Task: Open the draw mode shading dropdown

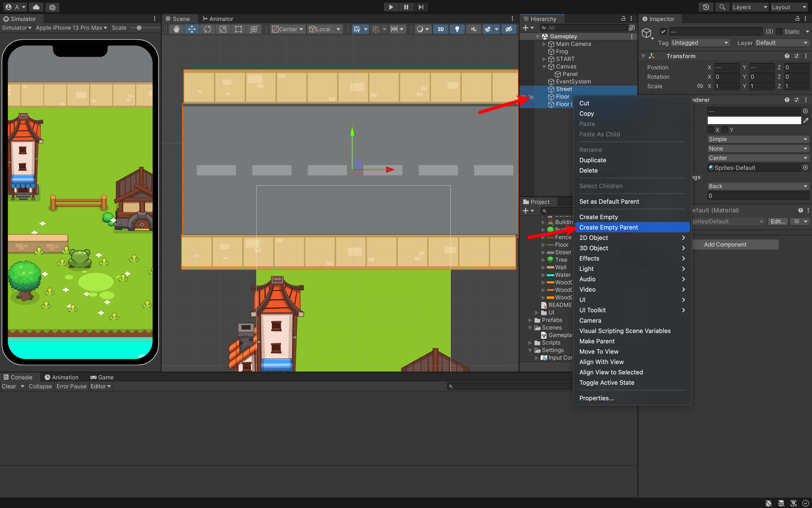Action: [x=422, y=29]
